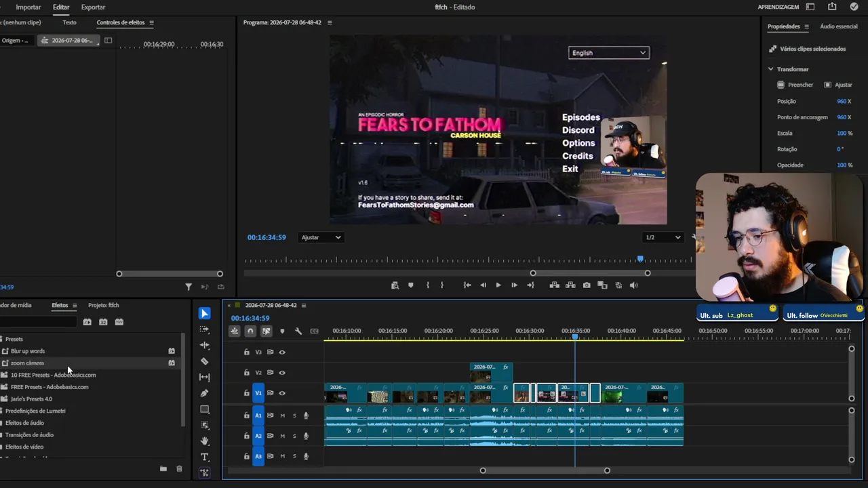Open the Ajustar zoom level dropdown
This screenshot has width=868, height=488.
(x=321, y=237)
